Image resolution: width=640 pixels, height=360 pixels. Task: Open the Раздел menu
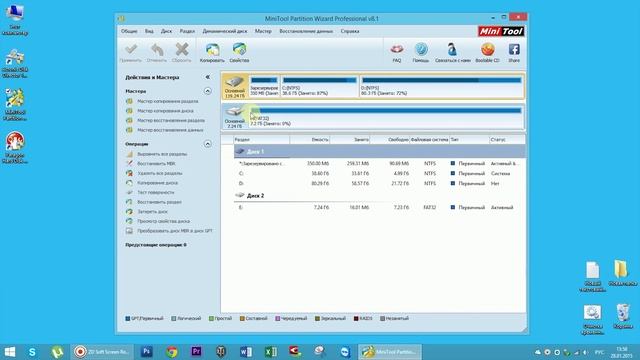[187, 31]
